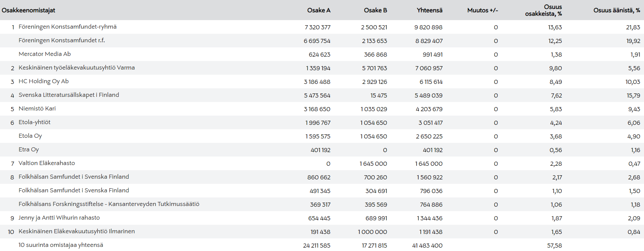Click Osake B value 15 475

[x=379, y=95]
